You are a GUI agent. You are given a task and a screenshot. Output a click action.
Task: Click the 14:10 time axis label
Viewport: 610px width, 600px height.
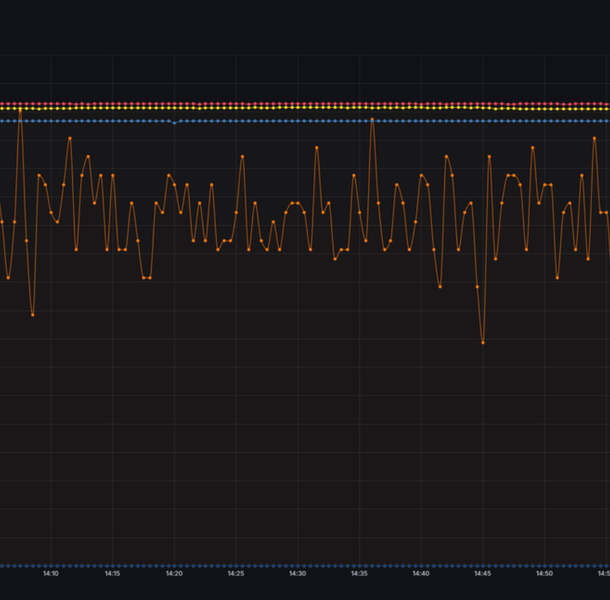coord(50,574)
